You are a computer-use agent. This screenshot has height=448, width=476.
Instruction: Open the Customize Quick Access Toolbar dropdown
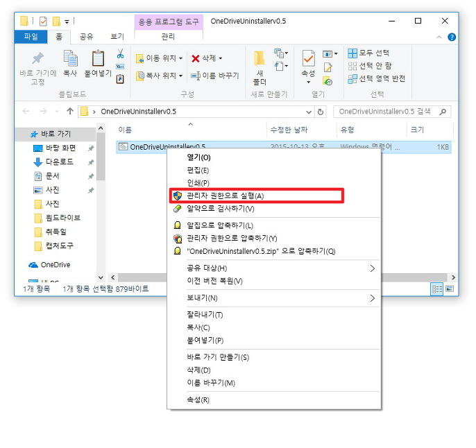click(x=67, y=21)
